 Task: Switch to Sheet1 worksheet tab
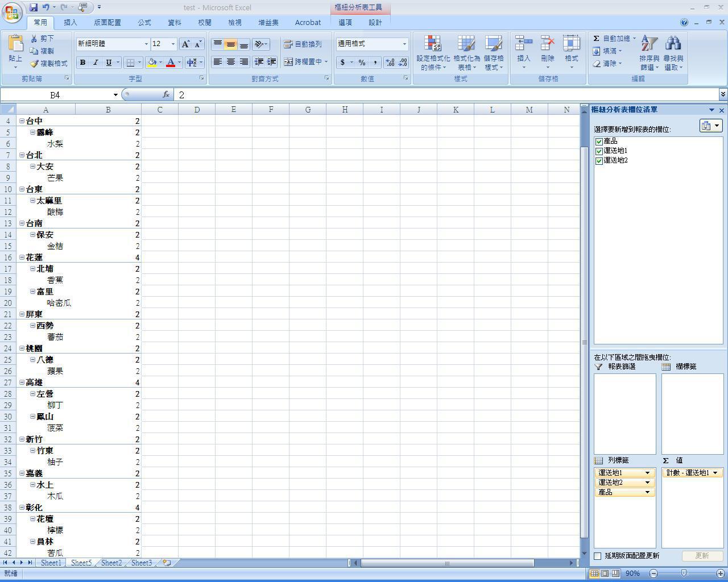coord(51,563)
